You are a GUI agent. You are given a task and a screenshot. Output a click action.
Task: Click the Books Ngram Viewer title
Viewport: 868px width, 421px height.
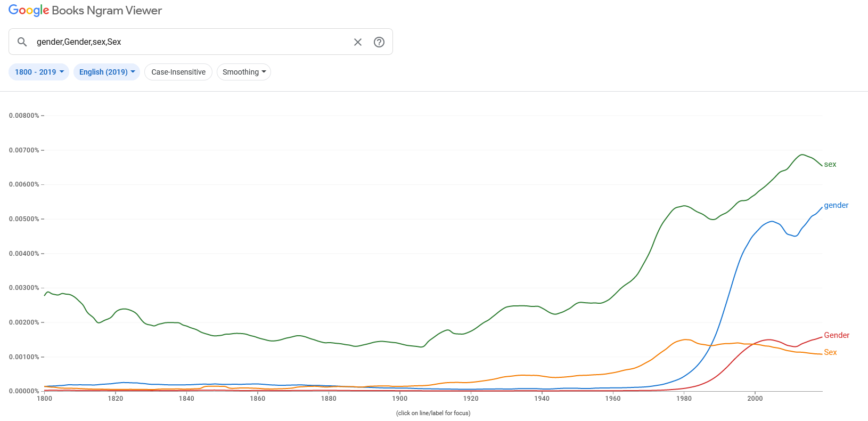[x=107, y=11]
